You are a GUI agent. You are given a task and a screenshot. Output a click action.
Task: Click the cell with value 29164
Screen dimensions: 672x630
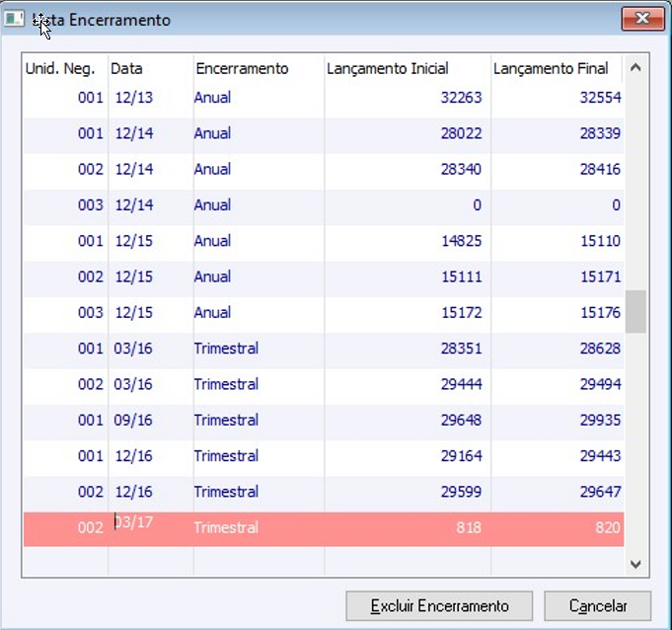click(461, 456)
